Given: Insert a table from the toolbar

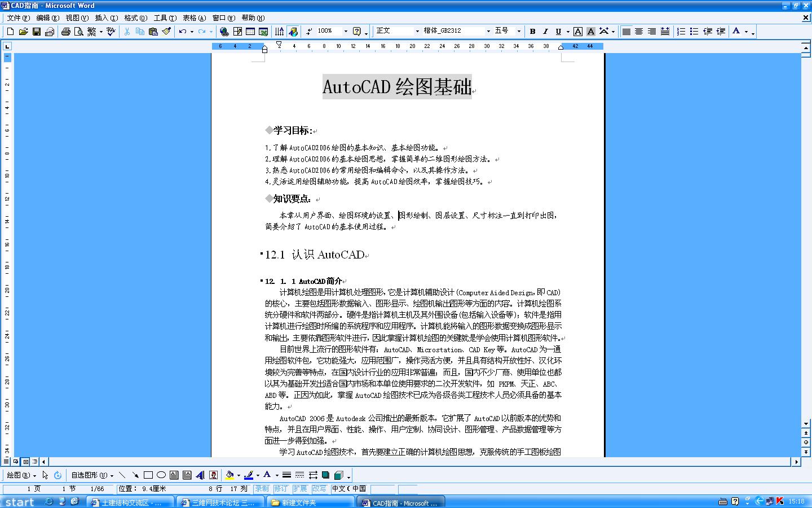Looking at the screenshot, I should click(250, 32).
